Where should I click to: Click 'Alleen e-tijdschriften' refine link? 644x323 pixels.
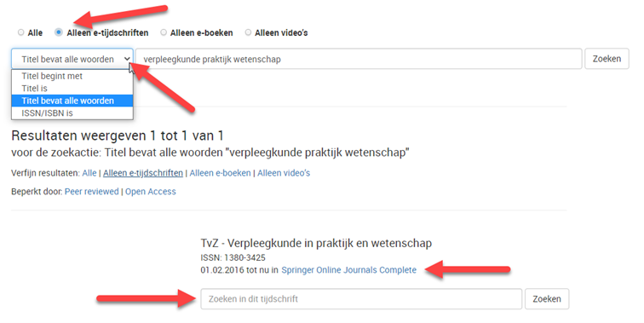143,173
